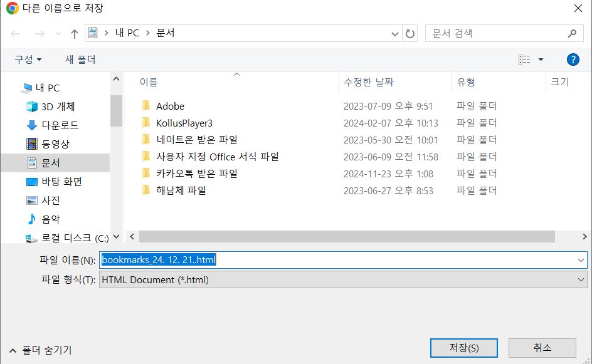
Task: Click the Adobe folder icon
Action: 146,106
